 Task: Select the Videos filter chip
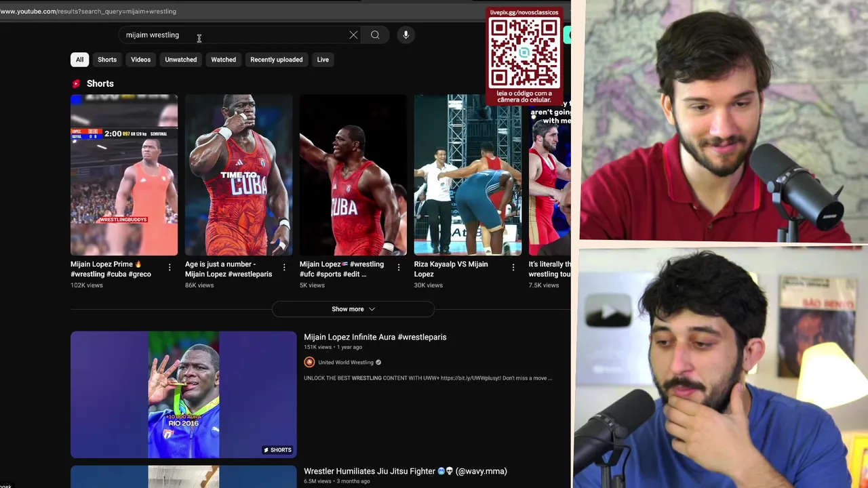pyautogui.click(x=140, y=60)
